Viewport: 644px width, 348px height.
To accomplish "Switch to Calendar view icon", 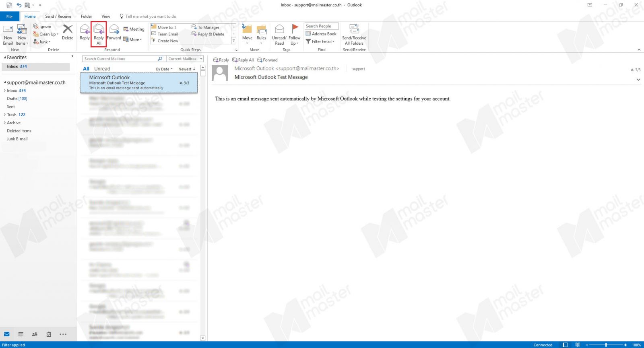I will [21, 334].
